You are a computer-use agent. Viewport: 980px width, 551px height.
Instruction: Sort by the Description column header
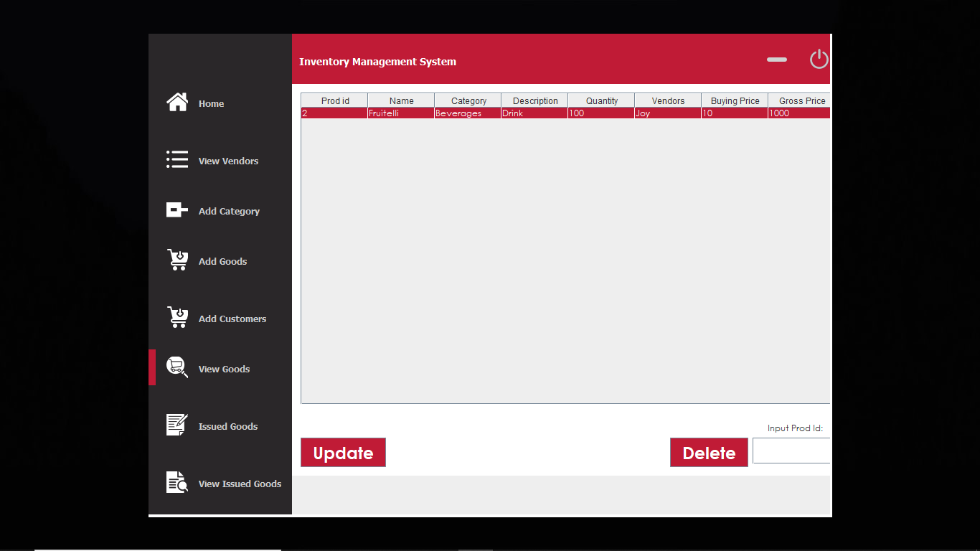[534, 100]
